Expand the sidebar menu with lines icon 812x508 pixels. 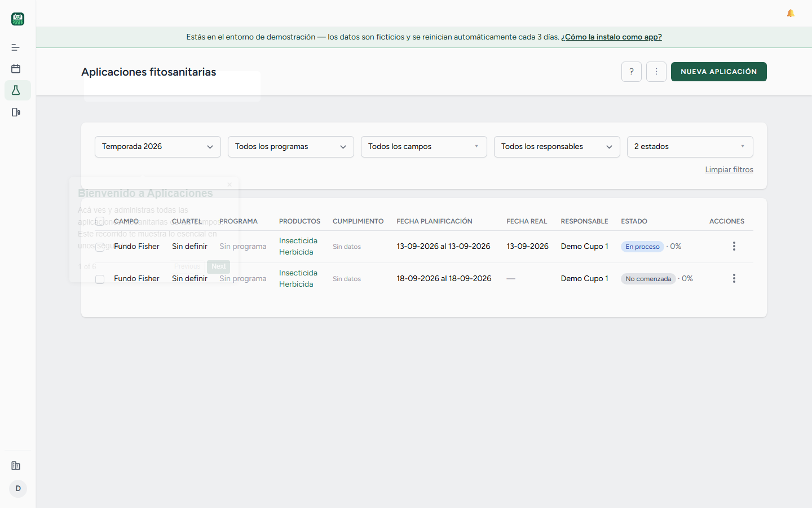click(16, 47)
